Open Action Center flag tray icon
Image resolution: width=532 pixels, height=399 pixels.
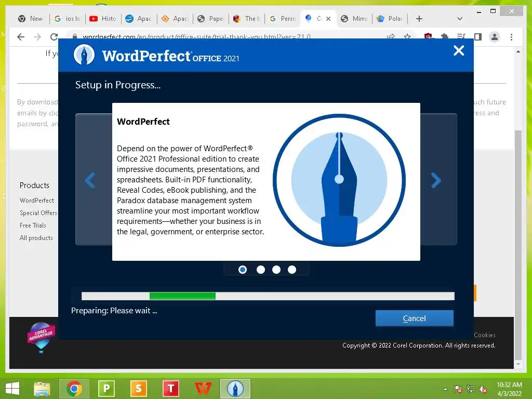pyautogui.click(x=458, y=389)
